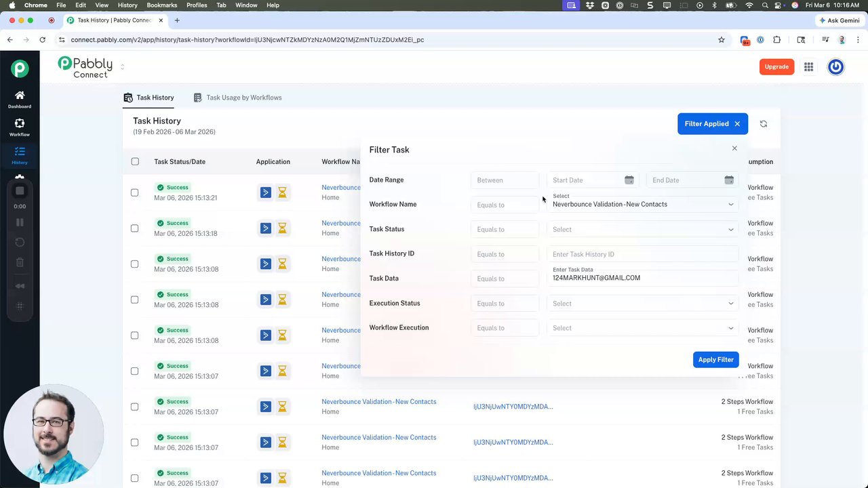Expand the Task Status Select dropdown
The width and height of the screenshot is (868, 488).
coord(642,230)
